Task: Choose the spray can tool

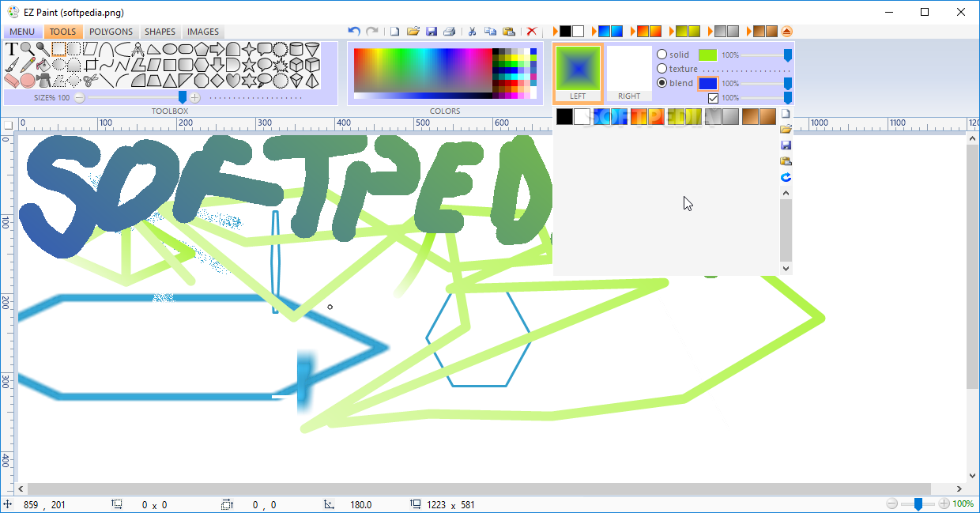Action: 44,81
